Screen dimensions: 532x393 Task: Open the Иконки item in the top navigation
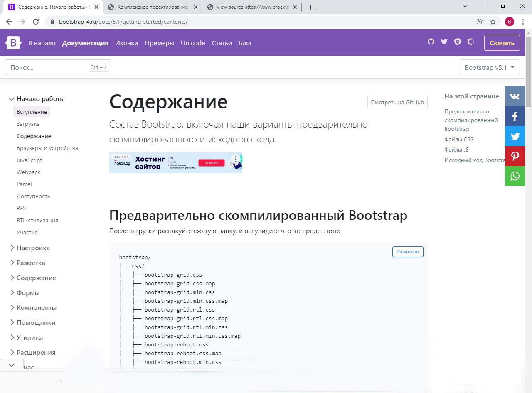[126, 43]
